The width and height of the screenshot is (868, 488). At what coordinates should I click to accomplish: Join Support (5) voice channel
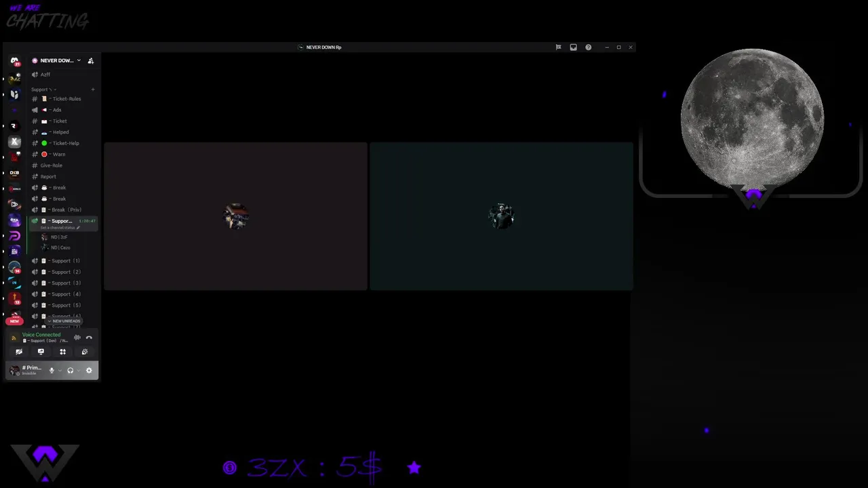point(64,305)
